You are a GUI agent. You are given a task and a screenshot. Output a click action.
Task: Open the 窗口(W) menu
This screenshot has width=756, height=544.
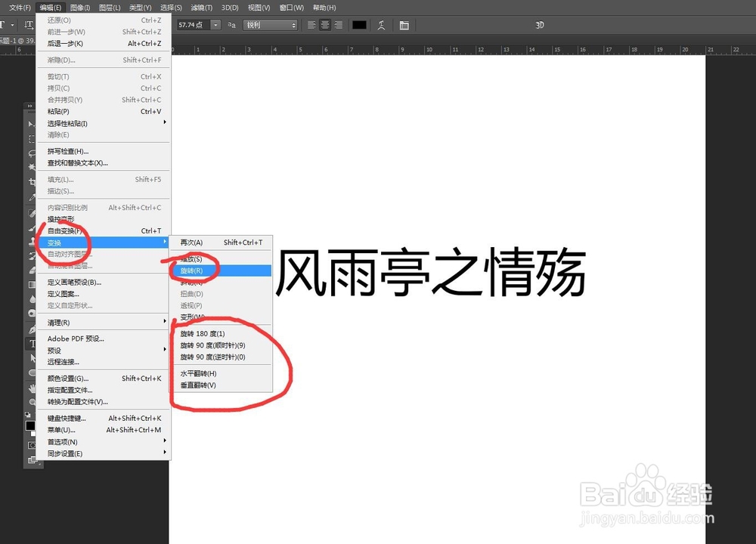292,8
